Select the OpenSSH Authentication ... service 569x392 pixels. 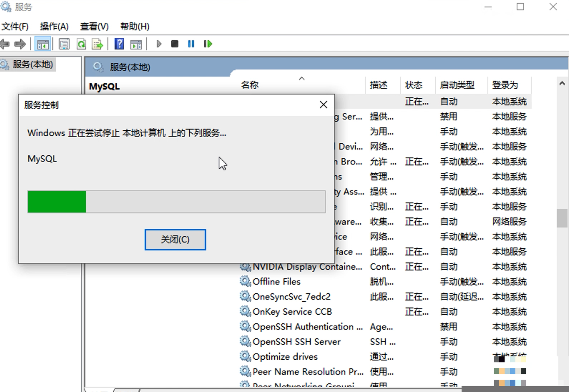[308, 327]
